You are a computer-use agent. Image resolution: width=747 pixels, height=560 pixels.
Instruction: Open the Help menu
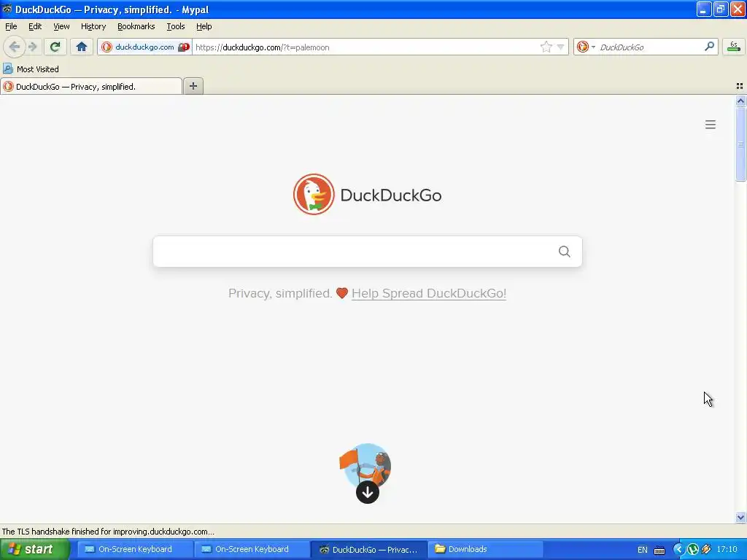(x=204, y=26)
